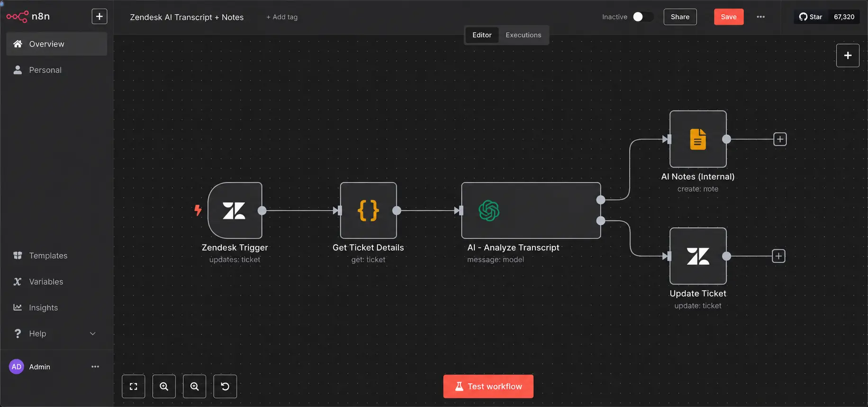
Task: Switch to the Executions tab
Action: 523,35
